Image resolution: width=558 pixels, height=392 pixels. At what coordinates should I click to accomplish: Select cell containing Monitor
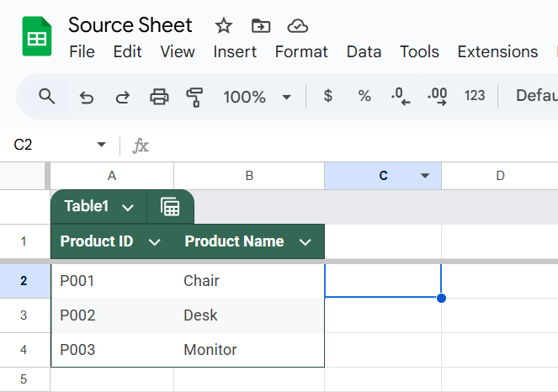point(249,350)
